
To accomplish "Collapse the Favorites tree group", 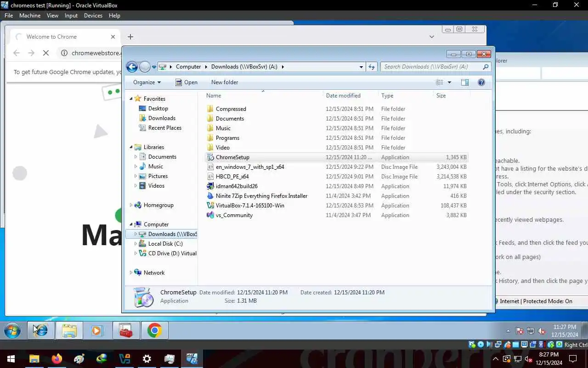I will coord(131,99).
